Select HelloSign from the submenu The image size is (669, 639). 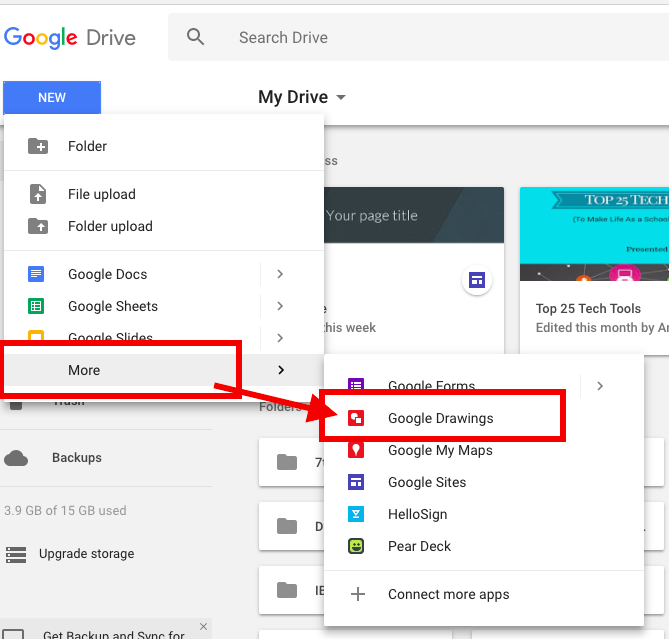point(484,514)
